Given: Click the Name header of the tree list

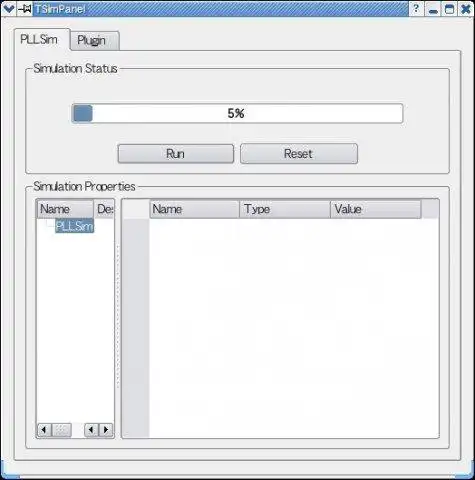Looking at the screenshot, I should (x=65, y=209).
